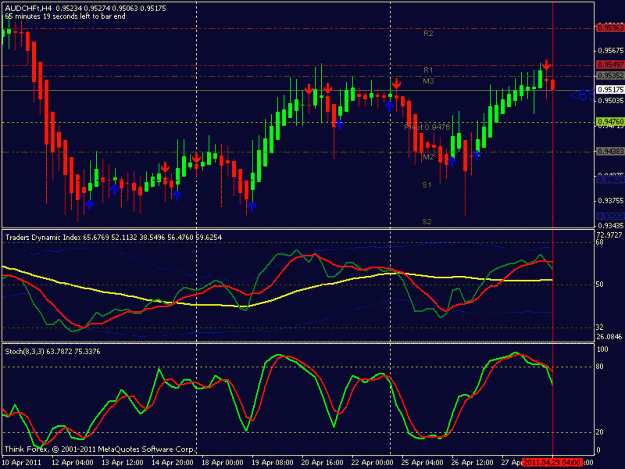Viewport: 625px width, 469px height.
Task: Select the M2 level label
Action: [x=428, y=157]
